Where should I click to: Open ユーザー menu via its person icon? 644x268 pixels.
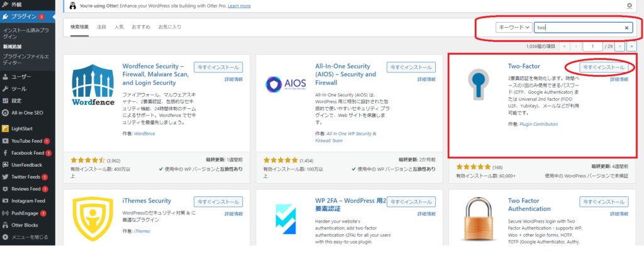(5, 77)
